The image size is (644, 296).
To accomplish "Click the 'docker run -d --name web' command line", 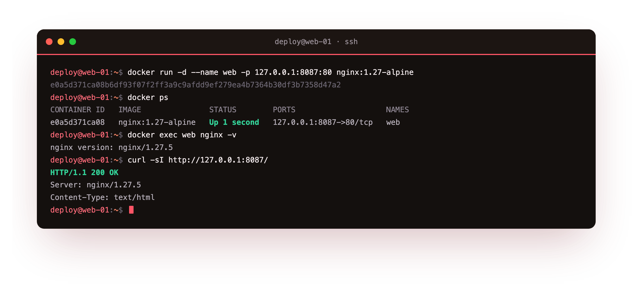I will tap(270, 72).
